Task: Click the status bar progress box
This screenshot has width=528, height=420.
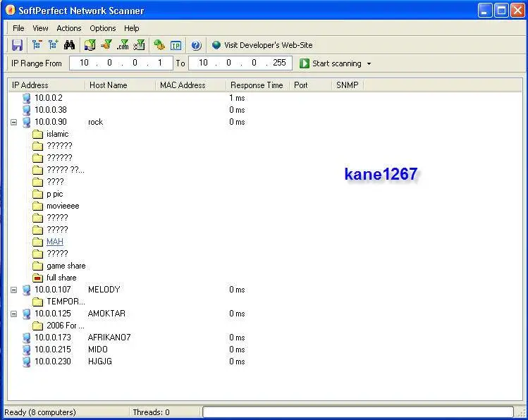Action: (x=358, y=412)
